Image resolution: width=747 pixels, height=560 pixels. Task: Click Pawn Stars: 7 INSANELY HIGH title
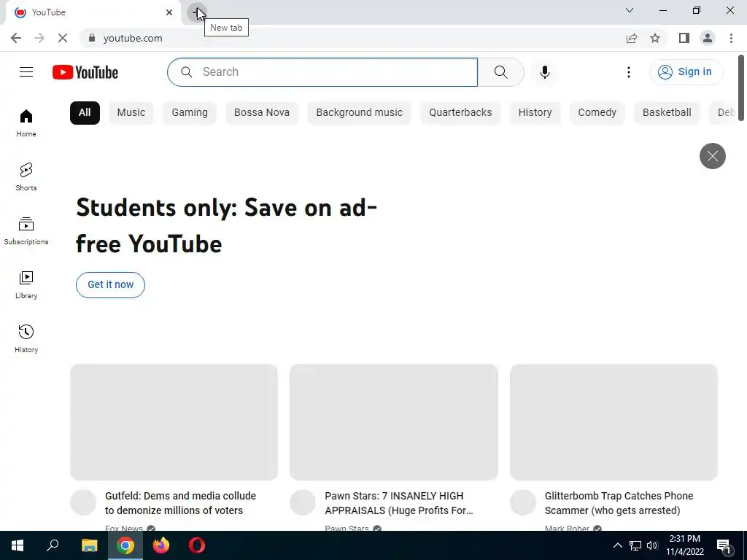point(399,503)
